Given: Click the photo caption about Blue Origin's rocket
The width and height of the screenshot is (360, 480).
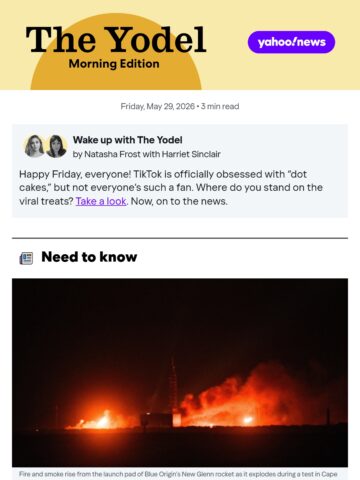Looking at the screenshot, I should point(178,474).
